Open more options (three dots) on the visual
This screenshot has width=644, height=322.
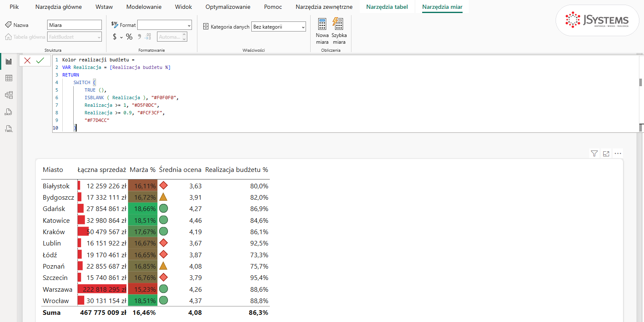pyautogui.click(x=618, y=153)
